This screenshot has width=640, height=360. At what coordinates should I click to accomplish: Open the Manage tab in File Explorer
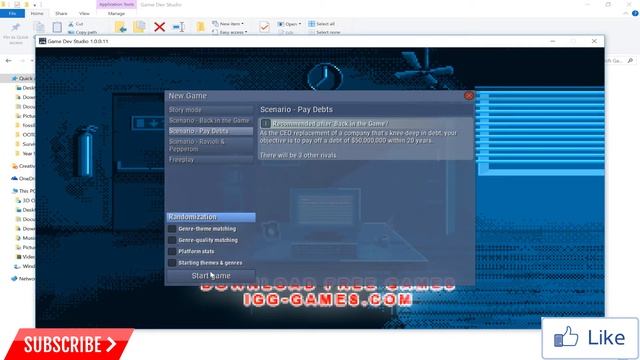116,13
